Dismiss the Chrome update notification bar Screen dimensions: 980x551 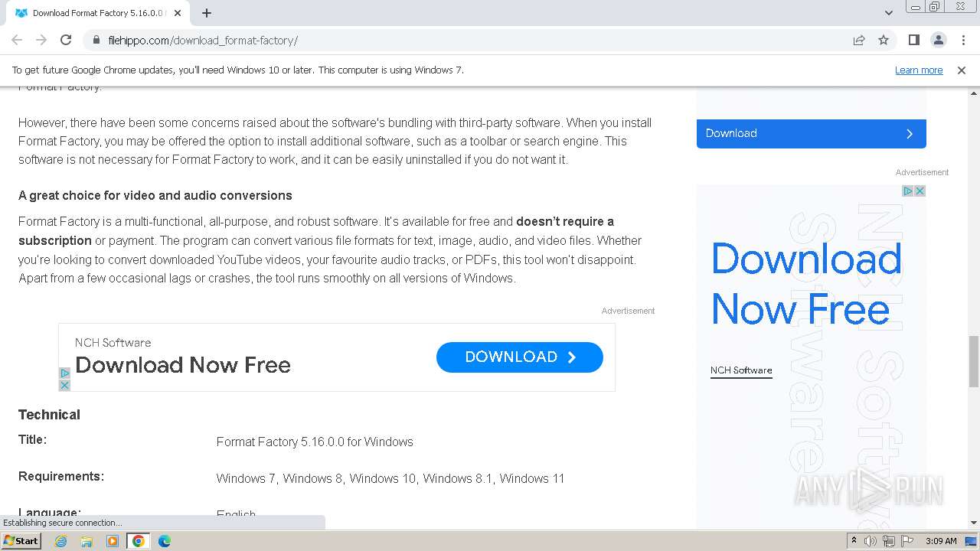[962, 70]
